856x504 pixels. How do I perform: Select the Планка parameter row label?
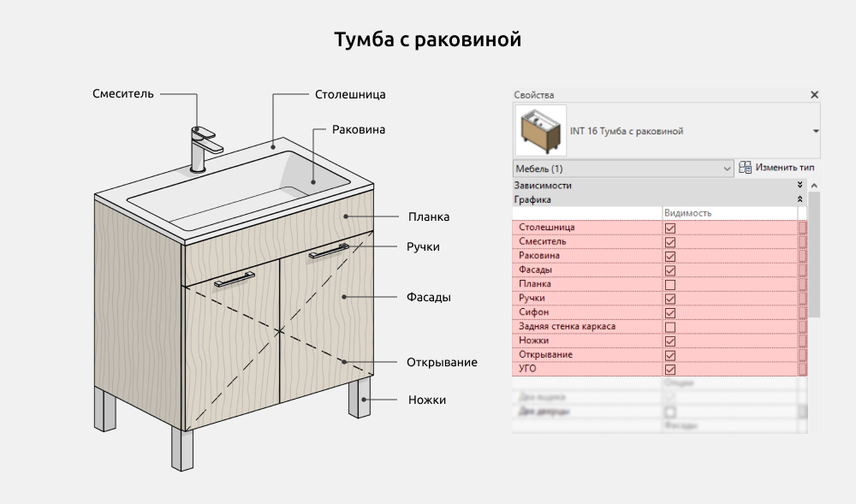534,283
